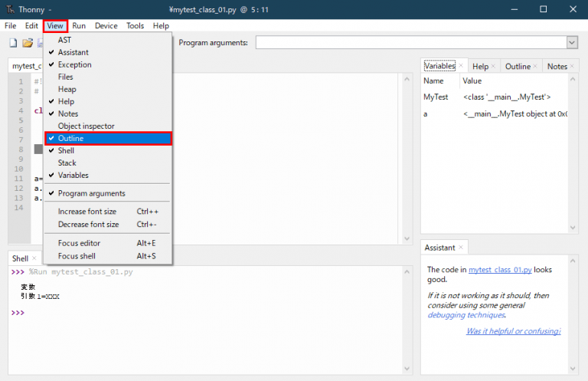Follow the debugging techniques link

point(465,315)
